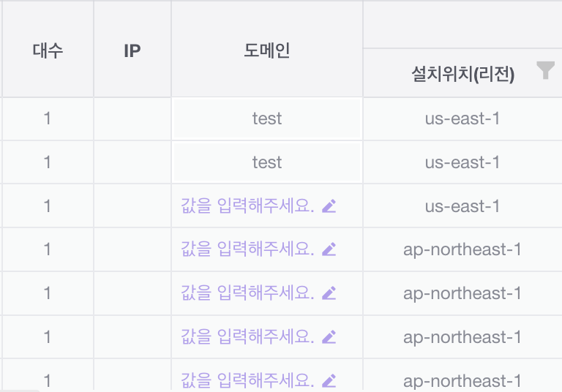Screen dimensions: 562x392
Task: Click pencil icon in second ap-northeast-1 row
Action: click(x=329, y=294)
